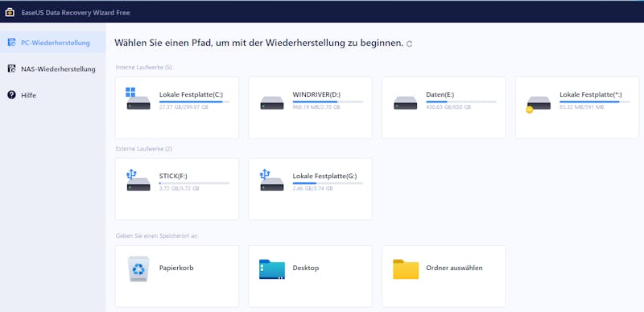The height and width of the screenshot is (312, 644).
Task: Click the 3.72 GB/3.72 GB size text
Action: [179, 189]
